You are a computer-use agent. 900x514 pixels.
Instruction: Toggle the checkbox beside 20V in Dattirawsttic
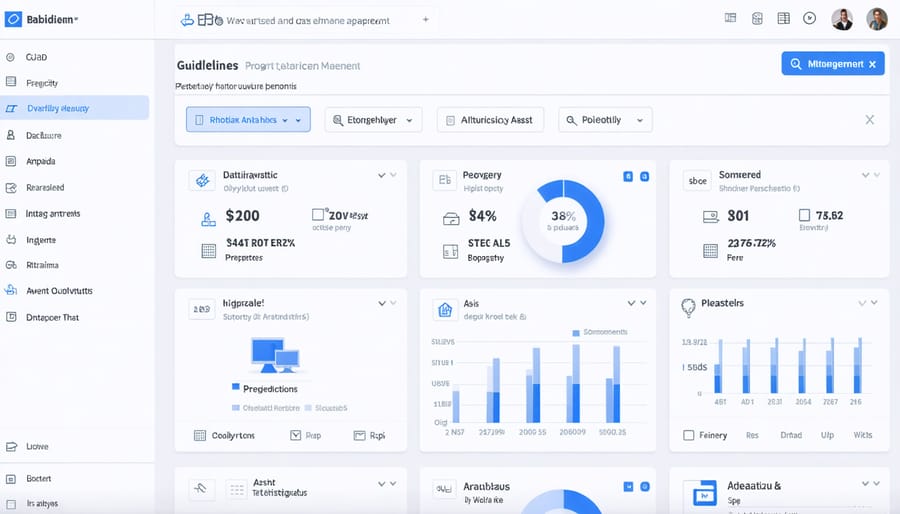318,215
